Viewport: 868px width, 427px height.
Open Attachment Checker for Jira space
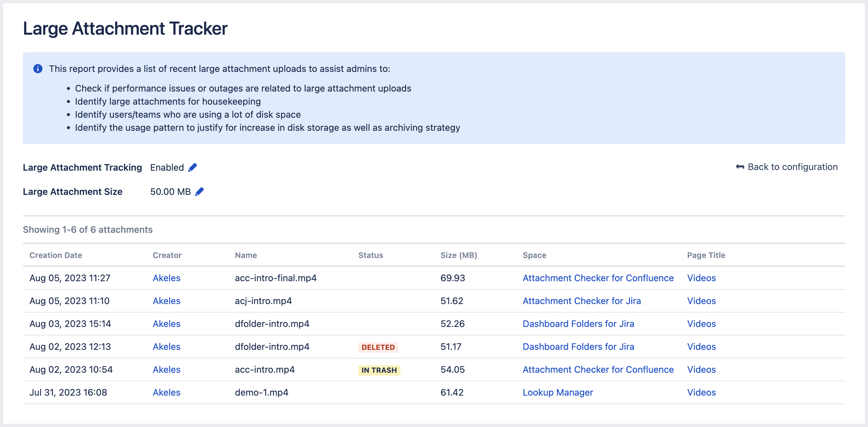(581, 301)
